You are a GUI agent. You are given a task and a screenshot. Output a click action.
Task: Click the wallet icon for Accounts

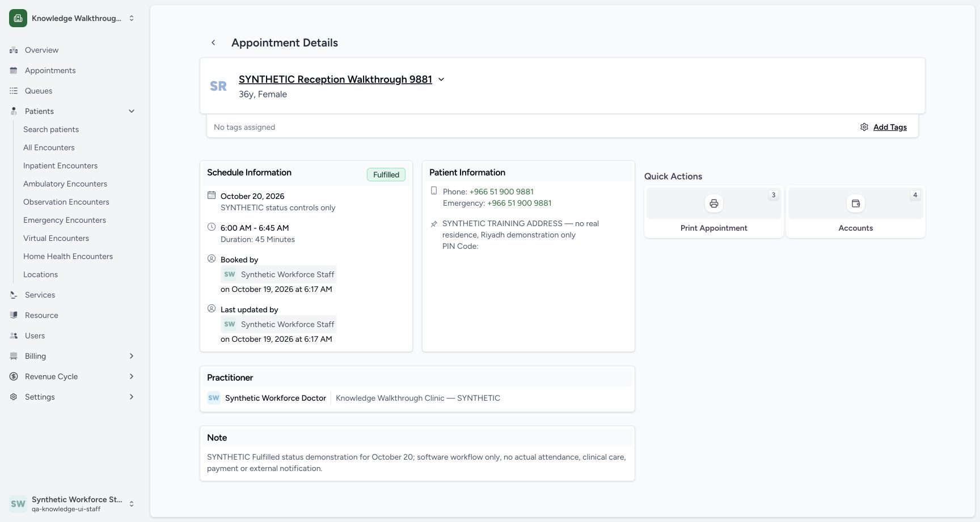(856, 203)
